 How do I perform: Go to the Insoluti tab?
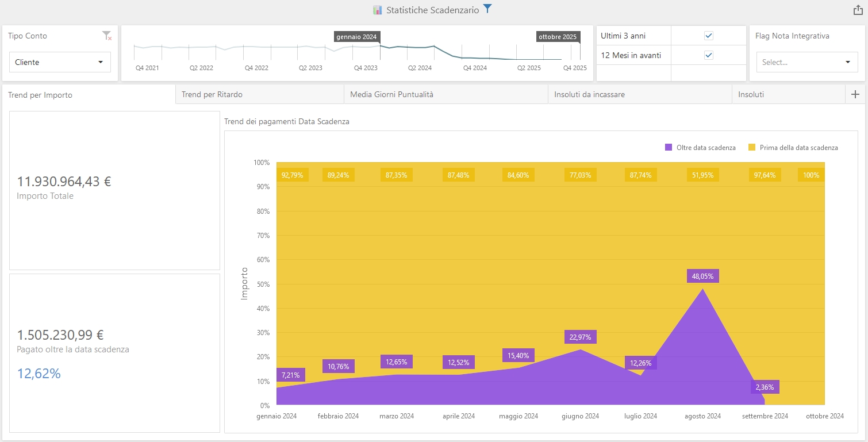(x=751, y=94)
